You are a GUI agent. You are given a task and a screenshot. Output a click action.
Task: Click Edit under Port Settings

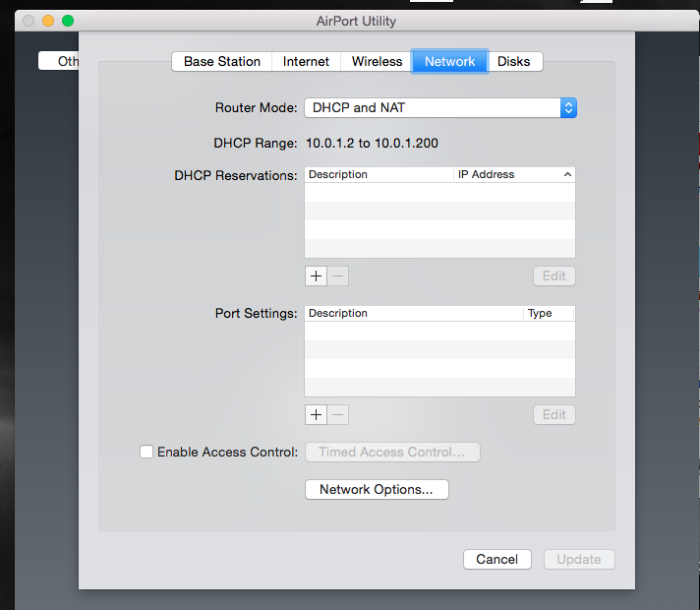click(554, 415)
